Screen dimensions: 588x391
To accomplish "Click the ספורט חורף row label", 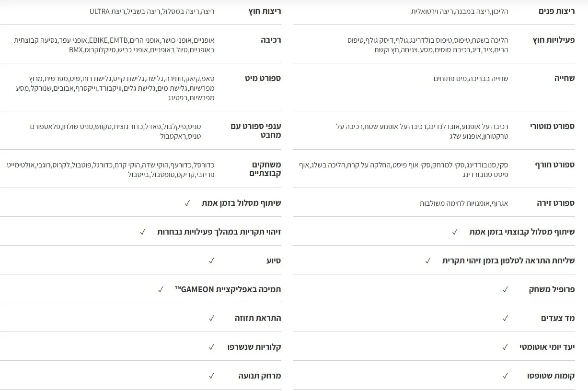I will (x=554, y=165).
